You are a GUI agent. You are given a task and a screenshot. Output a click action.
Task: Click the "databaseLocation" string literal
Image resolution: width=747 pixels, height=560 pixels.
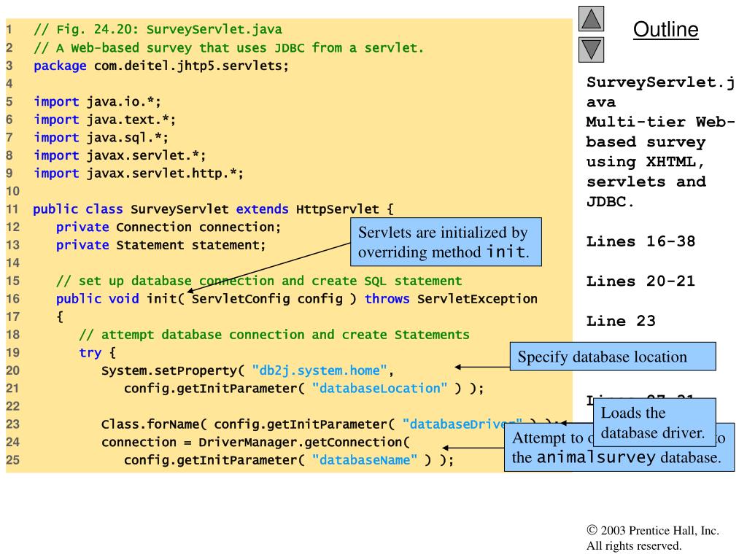click(x=379, y=388)
